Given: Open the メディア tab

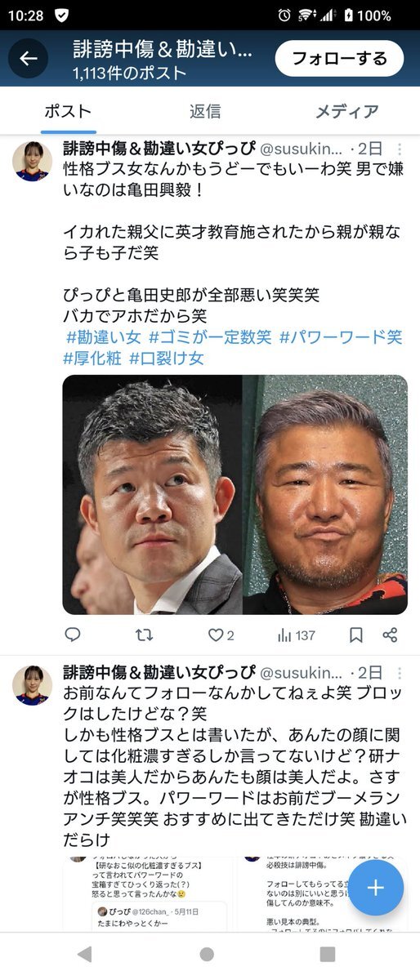Looking at the screenshot, I should [347, 112].
